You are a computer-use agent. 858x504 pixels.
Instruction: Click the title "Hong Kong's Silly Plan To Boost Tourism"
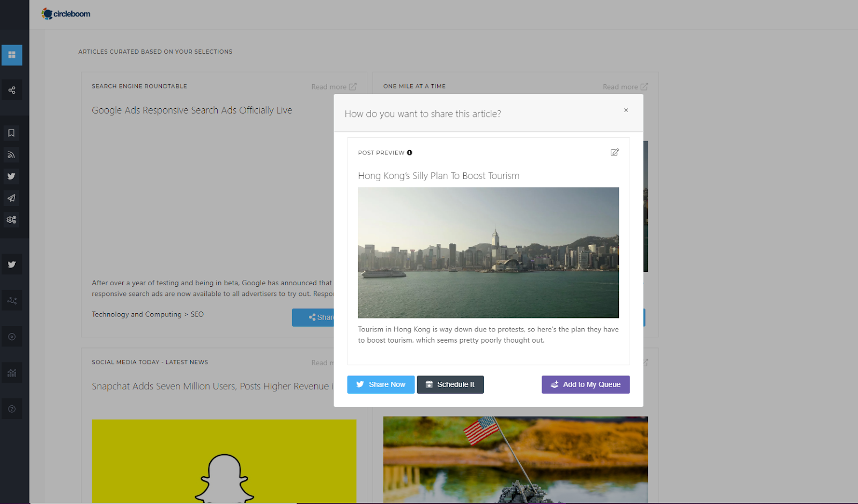[x=439, y=176]
